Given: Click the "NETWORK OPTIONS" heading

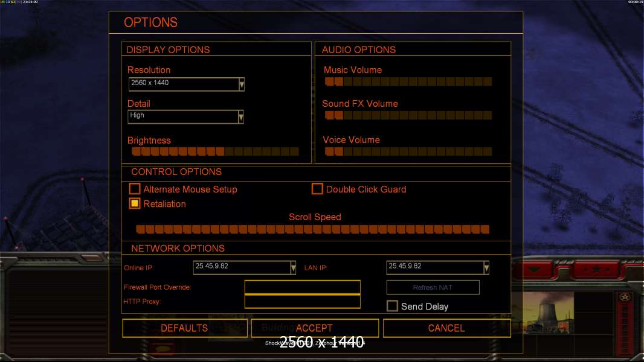Looking at the screenshot, I should (x=178, y=248).
